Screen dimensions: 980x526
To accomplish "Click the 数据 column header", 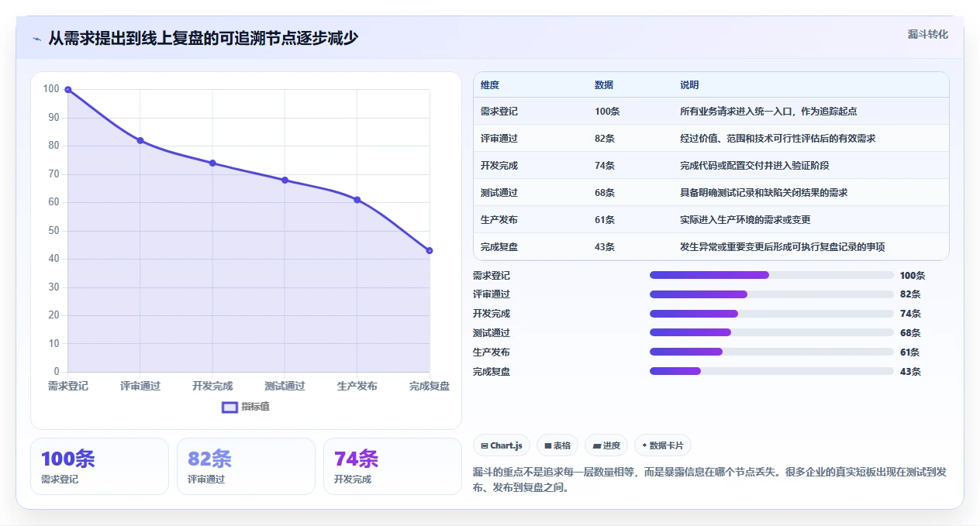I will click(x=604, y=84).
